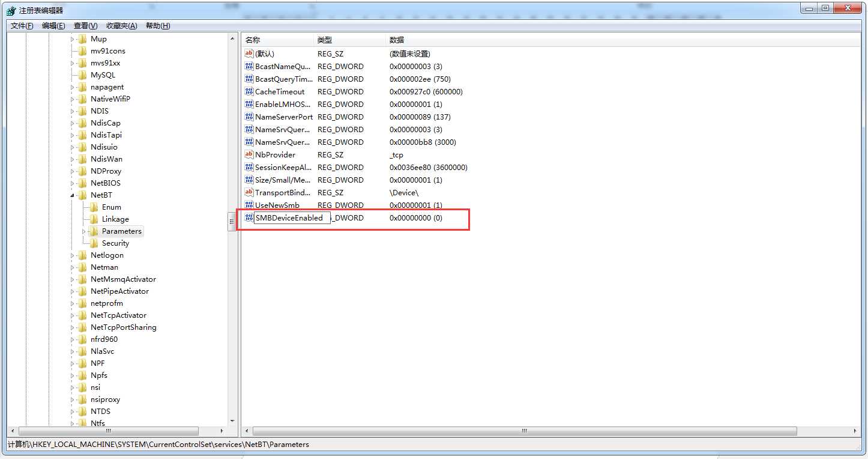The width and height of the screenshot is (868, 459).
Task: Click the Size/Small/Me... DWORD icon
Action: click(249, 180)
